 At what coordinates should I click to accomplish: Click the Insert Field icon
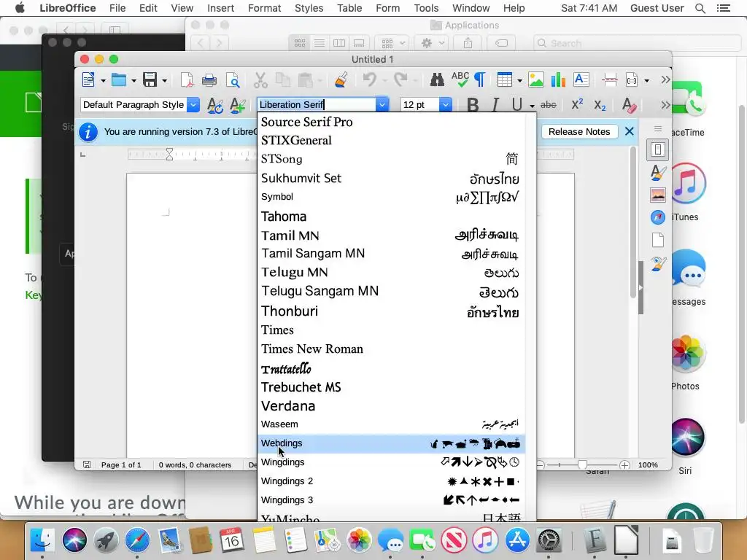632,79
